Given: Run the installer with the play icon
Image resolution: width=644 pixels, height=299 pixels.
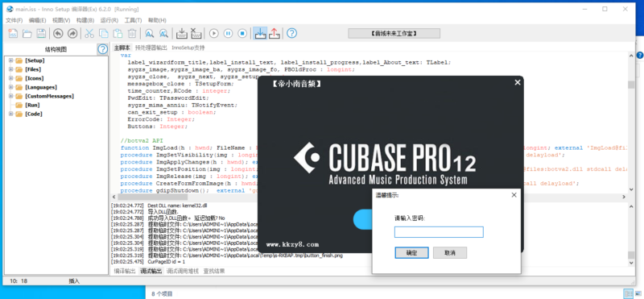Looking at the screenshot, I should [x=213, y=33].
